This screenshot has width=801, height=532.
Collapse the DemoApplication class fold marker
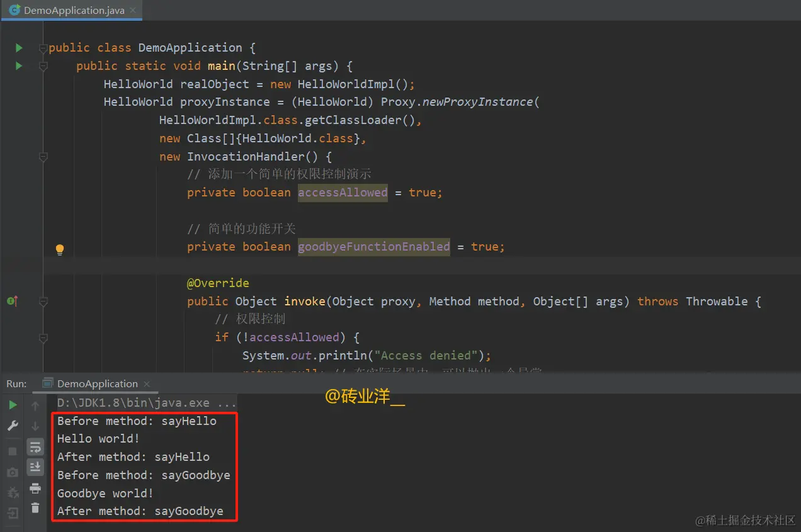[x=43, y=48]
